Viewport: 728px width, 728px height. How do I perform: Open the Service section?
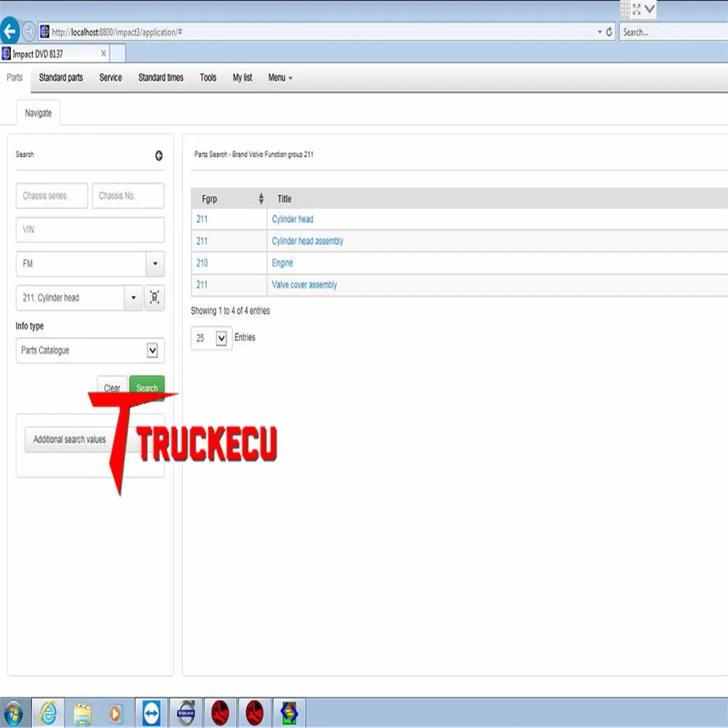(111, 78)
